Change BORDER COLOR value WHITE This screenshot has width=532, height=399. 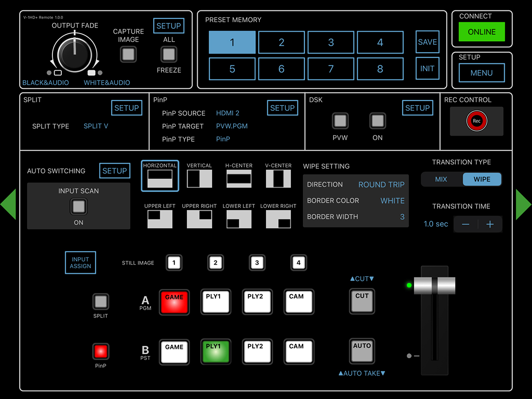[392, 201]
